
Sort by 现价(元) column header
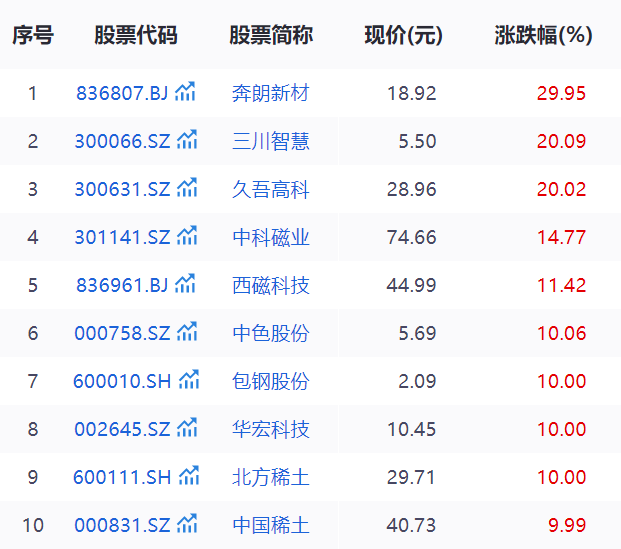point(403,35)
